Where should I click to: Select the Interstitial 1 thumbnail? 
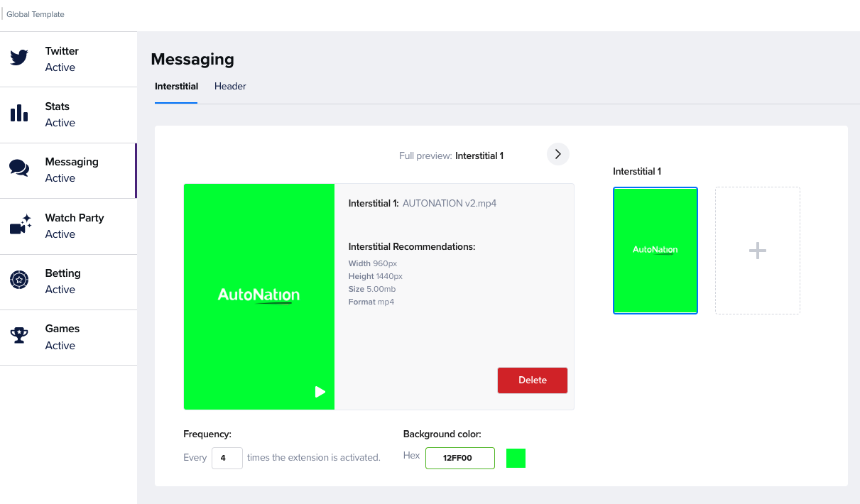pyautogui.click(x=655, y=251)
